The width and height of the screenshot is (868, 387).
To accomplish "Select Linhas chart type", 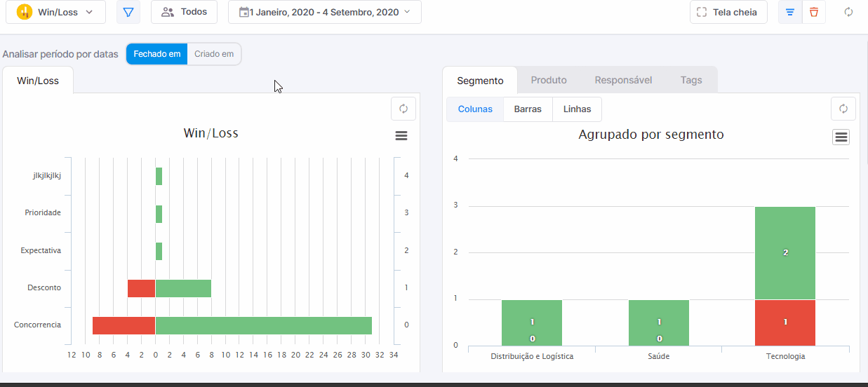I will [x=577, y=109].
